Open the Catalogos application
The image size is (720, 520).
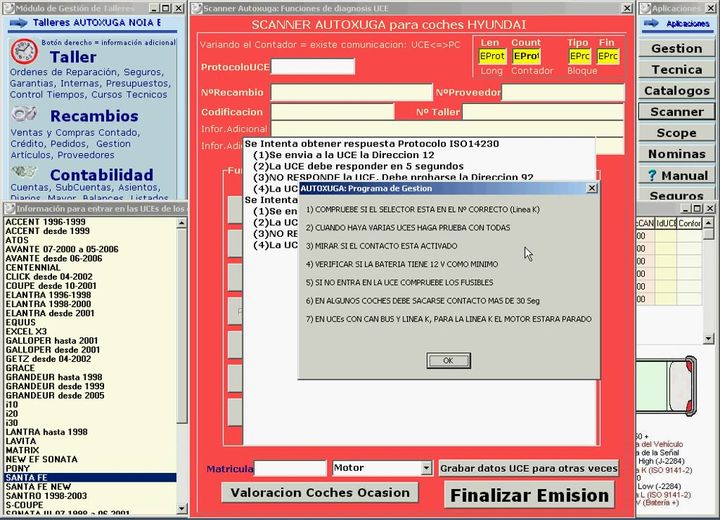tap(676, 90)
